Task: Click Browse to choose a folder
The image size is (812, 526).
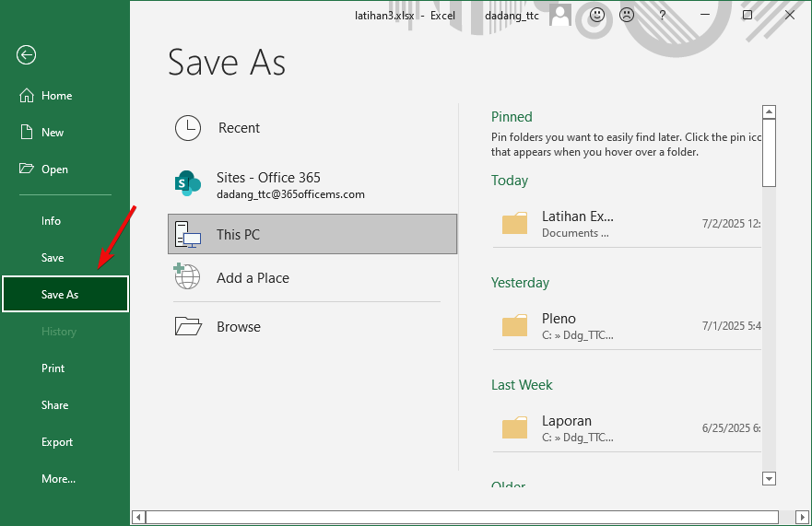Action: click(x=312, y=327)
